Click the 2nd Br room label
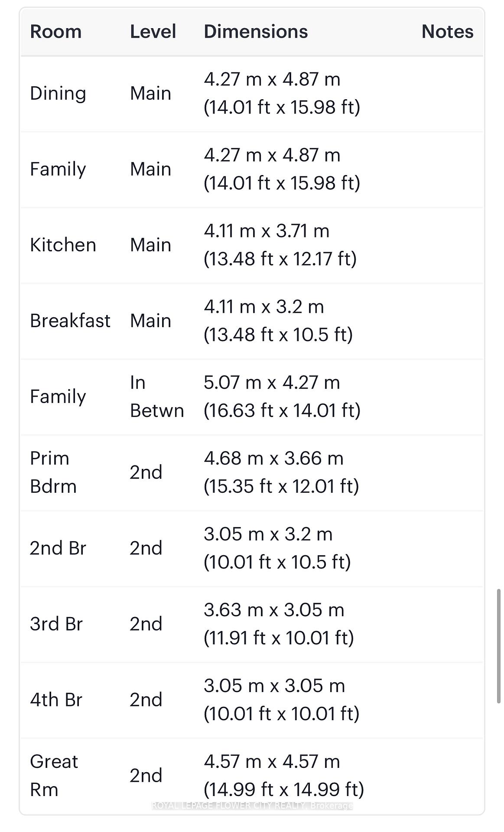Image resolution: width=504 pixels, height=832 pixels. tap(58, 548)
